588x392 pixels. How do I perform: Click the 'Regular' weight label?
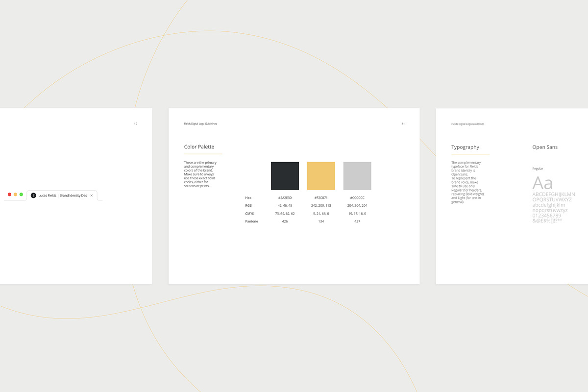click(x=538, y=168)
